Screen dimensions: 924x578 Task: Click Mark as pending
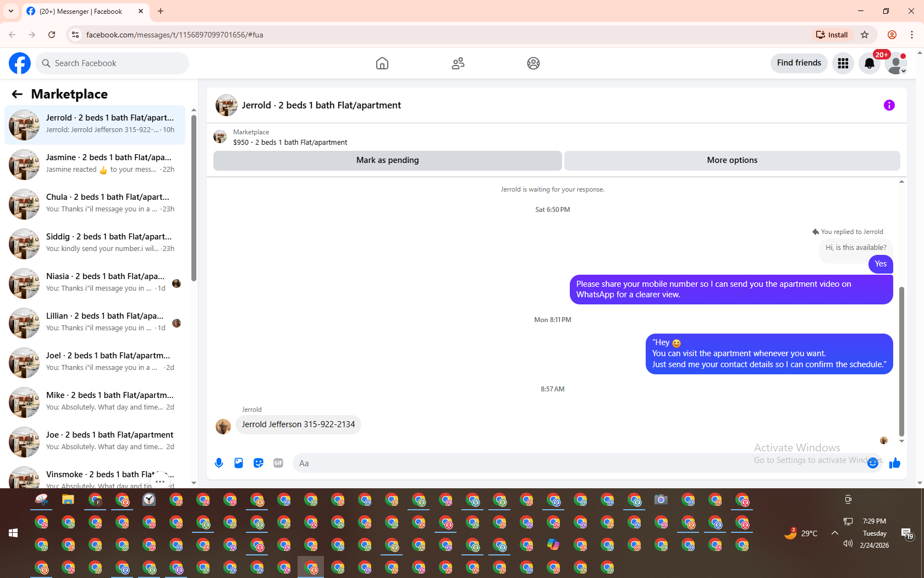coord(388,160)
